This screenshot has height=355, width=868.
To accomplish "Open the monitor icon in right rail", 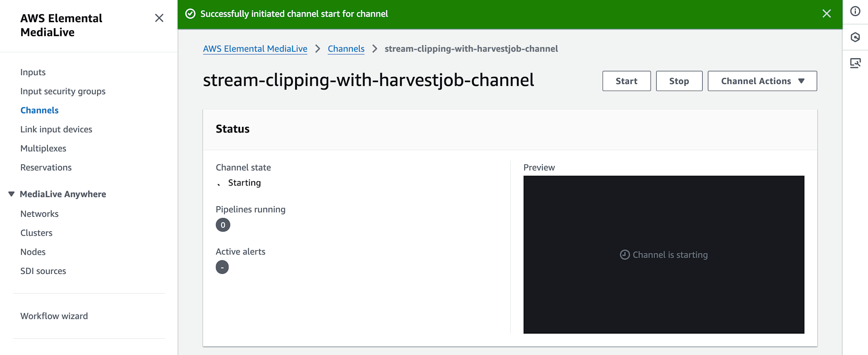I will [855, 63].
